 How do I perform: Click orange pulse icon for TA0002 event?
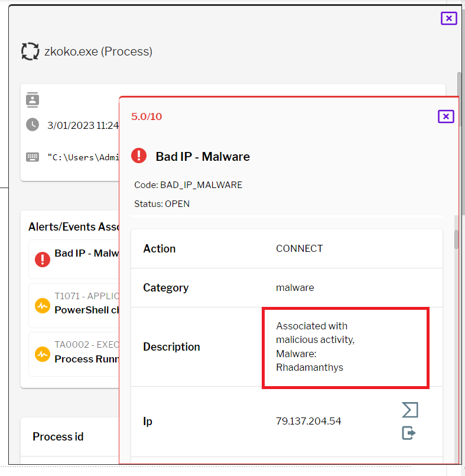coord(43,354)
